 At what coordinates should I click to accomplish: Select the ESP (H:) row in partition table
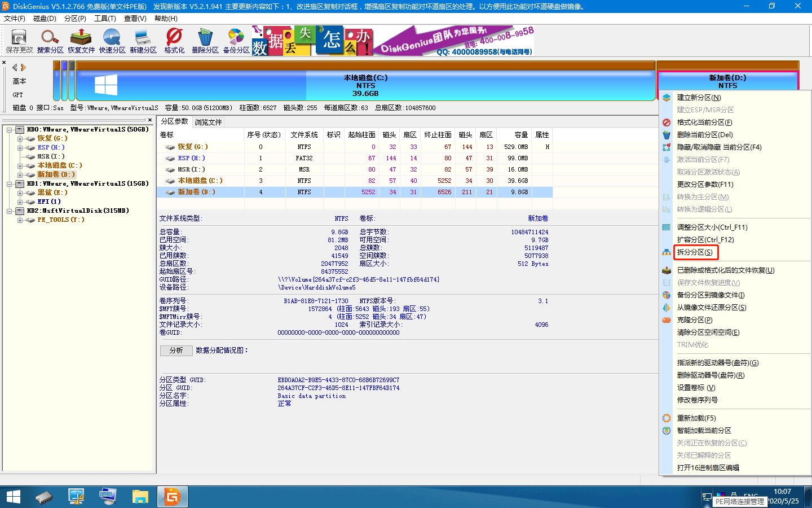pos(355,158)
